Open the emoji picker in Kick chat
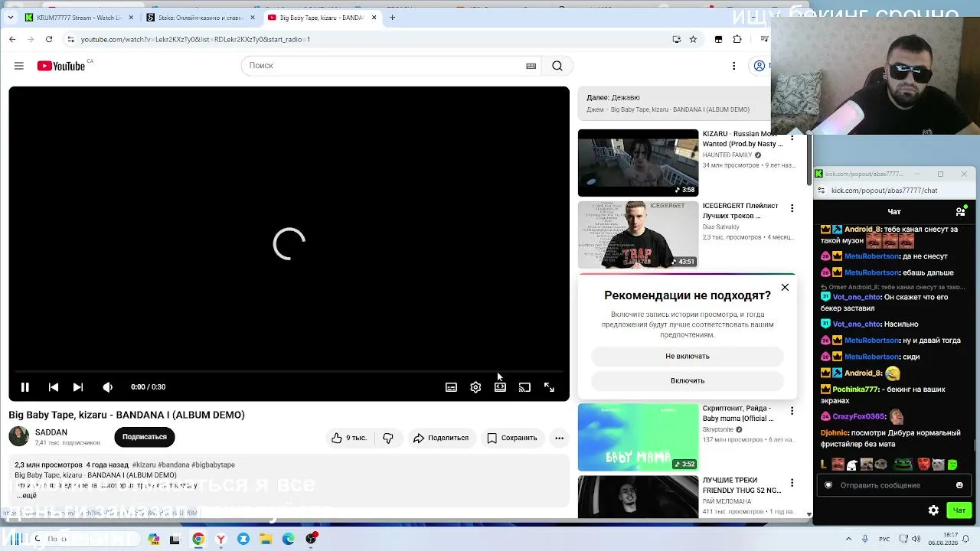The width and height of the screenshot is (980, 551). coord(959,485)
